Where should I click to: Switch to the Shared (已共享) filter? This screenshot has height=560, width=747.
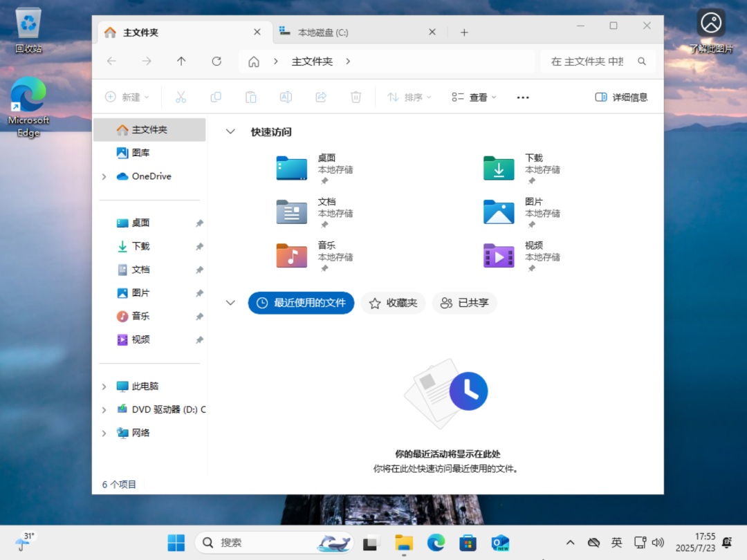pos(465,303)
